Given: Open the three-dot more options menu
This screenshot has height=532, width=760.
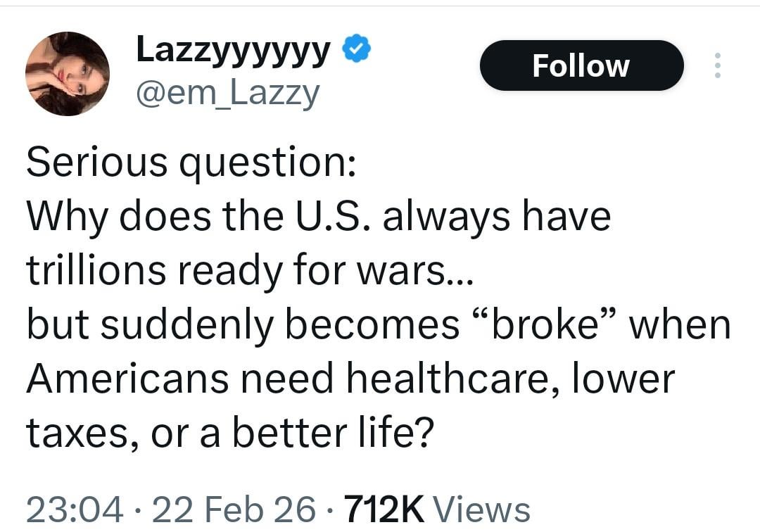Looking at the screenshot, I should pyautogui.click(x=717, y=66).
